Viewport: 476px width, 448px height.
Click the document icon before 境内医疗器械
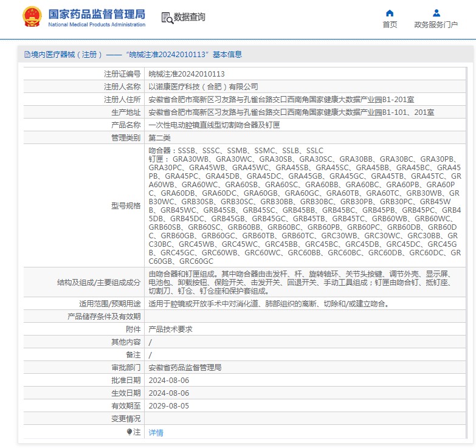(27, 55)
